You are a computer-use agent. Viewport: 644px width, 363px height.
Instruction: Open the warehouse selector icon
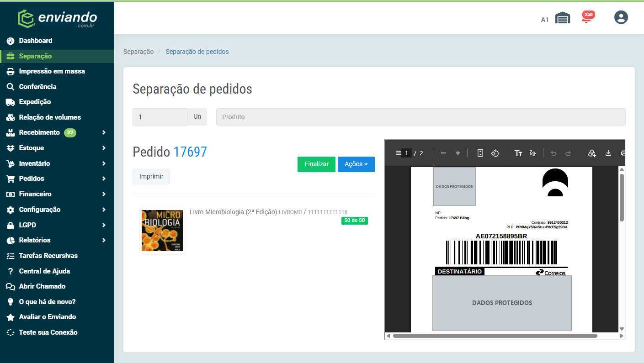pos(563,18)
